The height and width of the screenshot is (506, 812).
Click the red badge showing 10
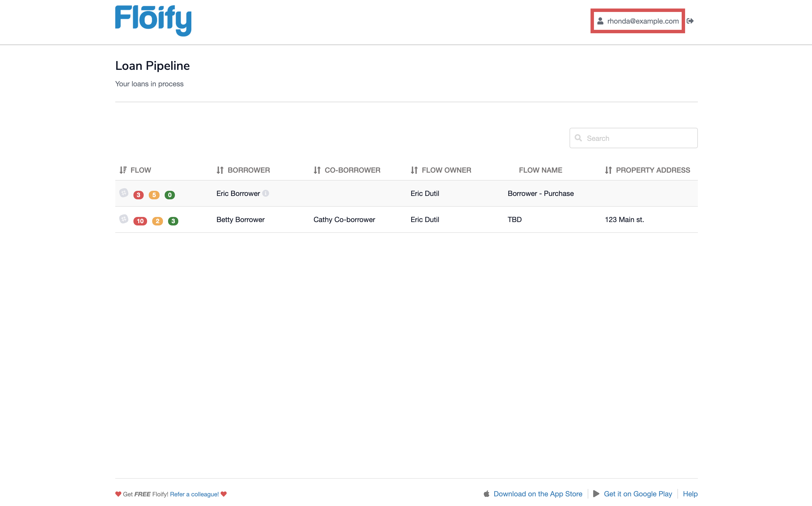click(x=140, y=221)
